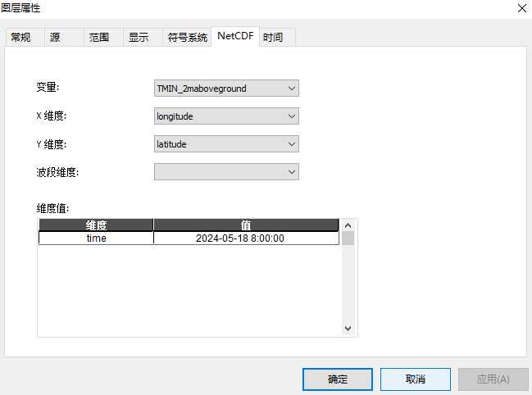Click the 2024-05-18 8:00:00 value cell

(x=246, y=238)
